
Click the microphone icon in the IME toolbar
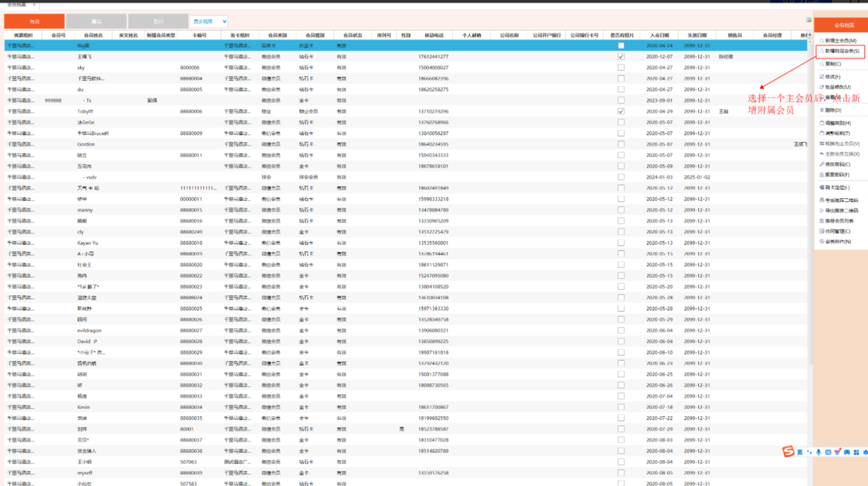tap(818, 453)
